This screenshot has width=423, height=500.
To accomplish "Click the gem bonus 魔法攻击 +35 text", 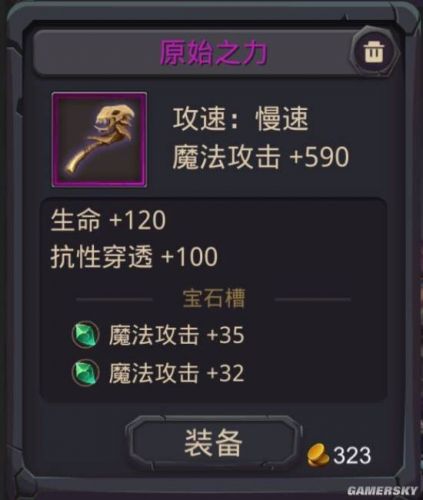I will pyautogui.click(x=176, y=335).
